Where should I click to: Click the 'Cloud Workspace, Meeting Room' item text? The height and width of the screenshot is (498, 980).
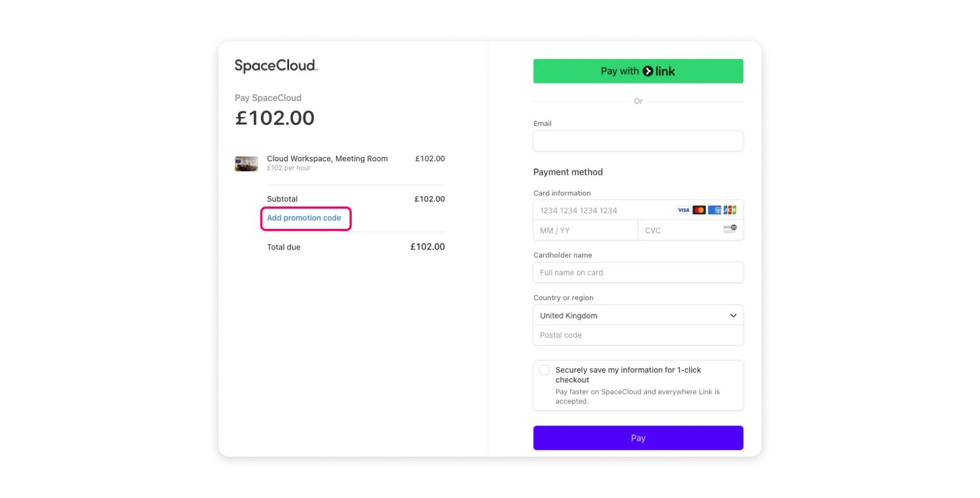click(x=327, y=159)
